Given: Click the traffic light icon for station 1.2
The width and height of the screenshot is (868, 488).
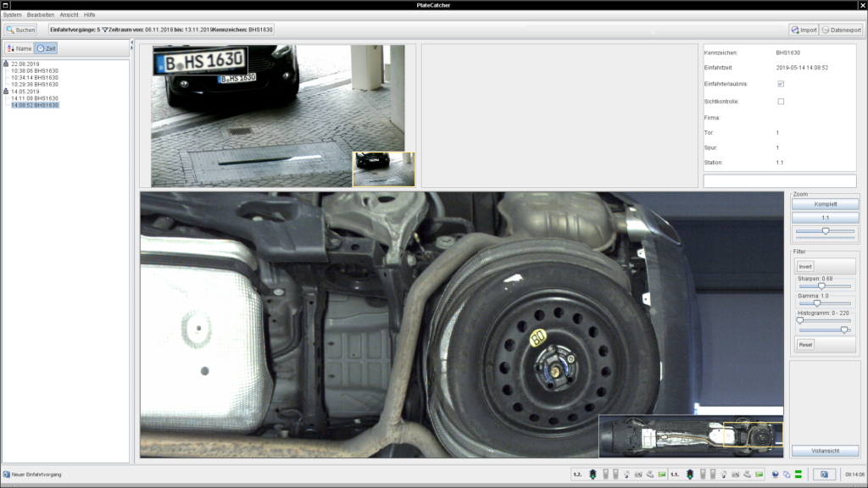Looking at the screenshot, I should click(x=593, y=474).
